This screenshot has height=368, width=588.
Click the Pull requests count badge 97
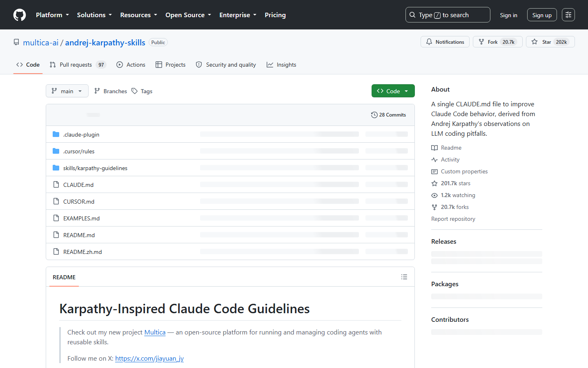tap(101, 65)
